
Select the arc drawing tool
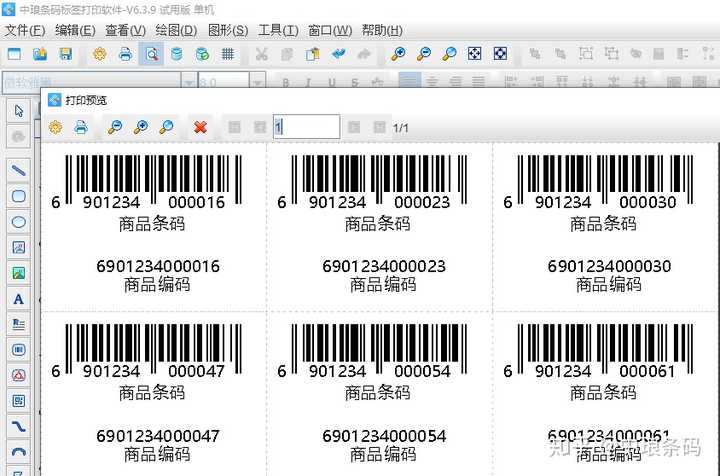(x=18, y=452)
